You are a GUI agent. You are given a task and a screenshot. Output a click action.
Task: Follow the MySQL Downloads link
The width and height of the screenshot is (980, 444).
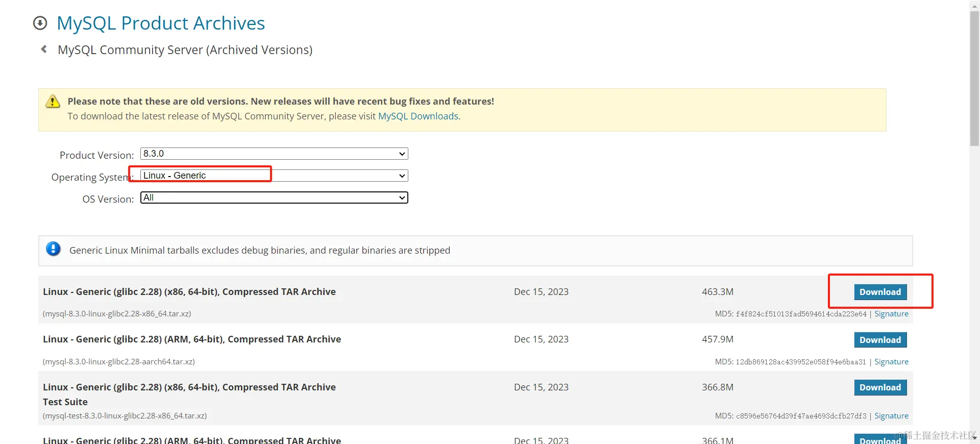pyautogui.click(x=418, y=116)
